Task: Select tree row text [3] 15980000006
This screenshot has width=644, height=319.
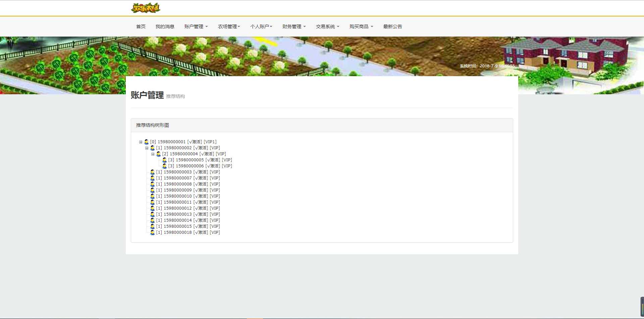Action: pos(200,166)
